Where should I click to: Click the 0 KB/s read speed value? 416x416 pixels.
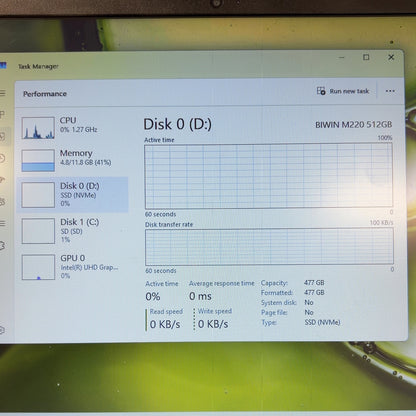click(165, 324)
